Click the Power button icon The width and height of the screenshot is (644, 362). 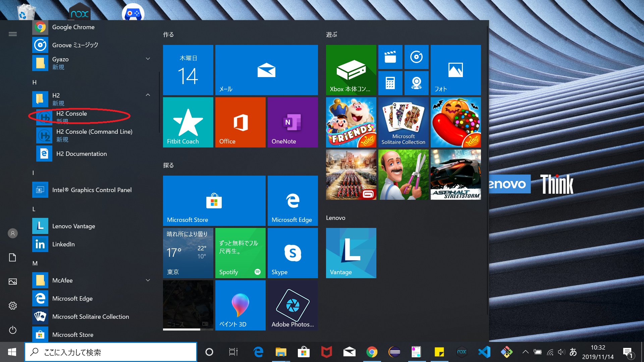pyautogui.click(x=13, y=330)
